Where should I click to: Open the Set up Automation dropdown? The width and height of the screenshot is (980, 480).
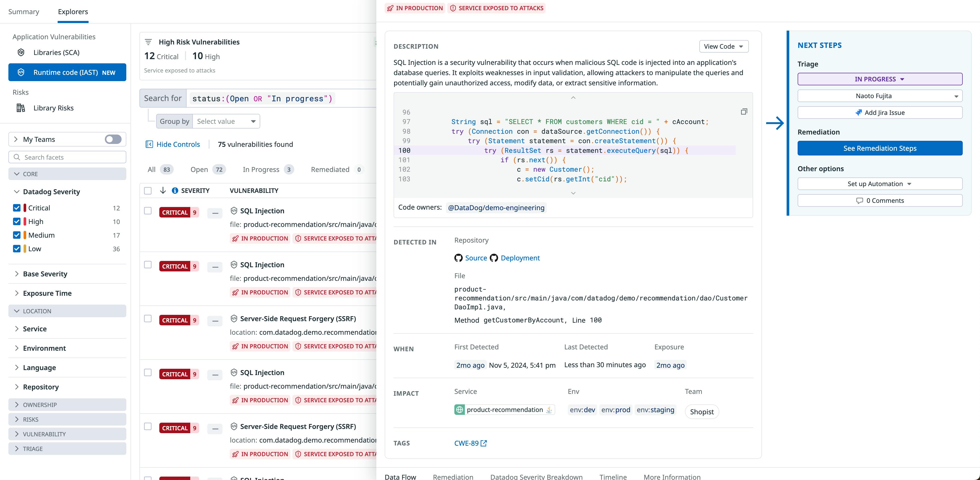[x=880, y=183]
